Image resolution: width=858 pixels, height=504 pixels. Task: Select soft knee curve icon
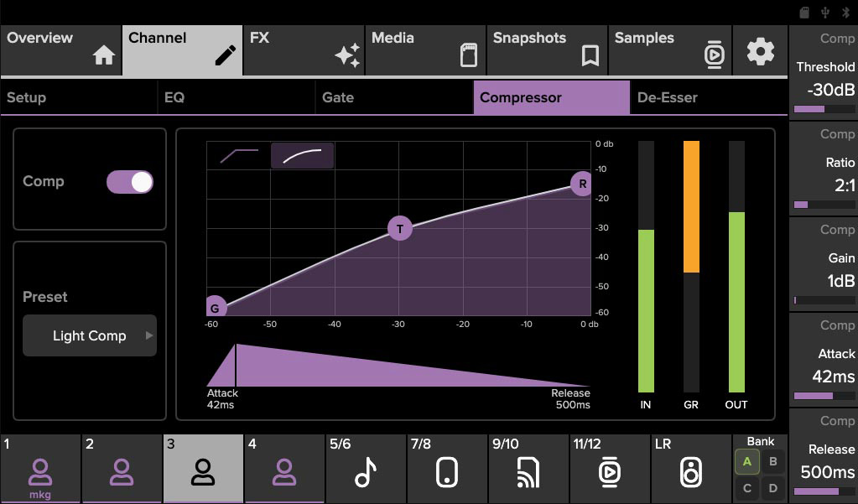[302, 155]
